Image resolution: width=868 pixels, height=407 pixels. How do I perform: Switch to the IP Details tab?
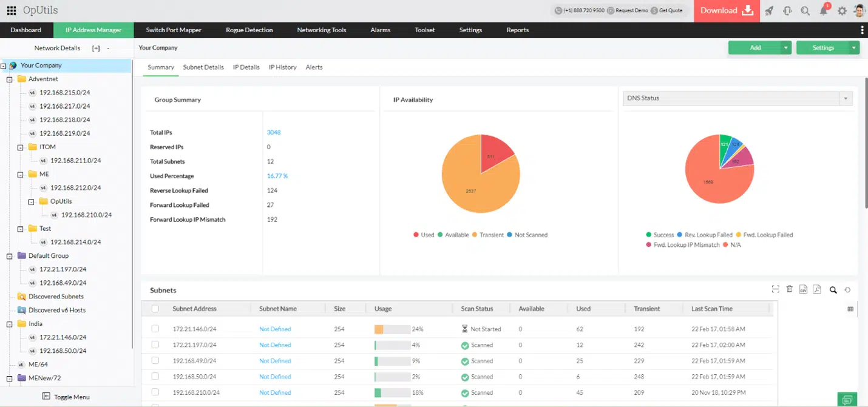pyautogui.click(x=246, y=67)
